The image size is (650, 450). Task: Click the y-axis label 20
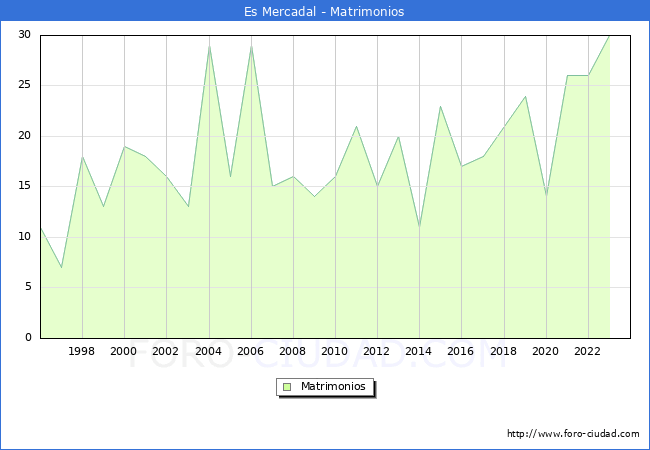pyautogui.click(x=24, y=135)
